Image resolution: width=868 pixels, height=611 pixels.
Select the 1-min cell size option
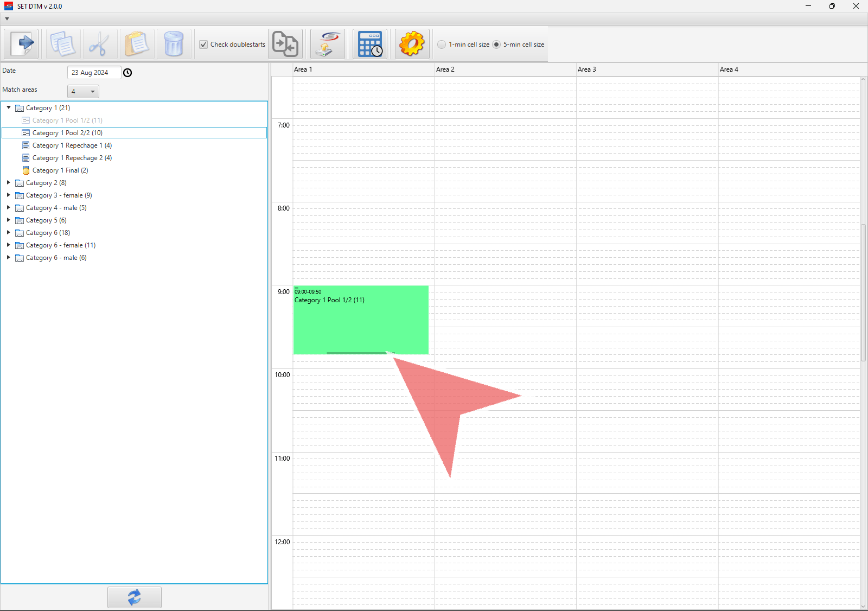(442, 44)
